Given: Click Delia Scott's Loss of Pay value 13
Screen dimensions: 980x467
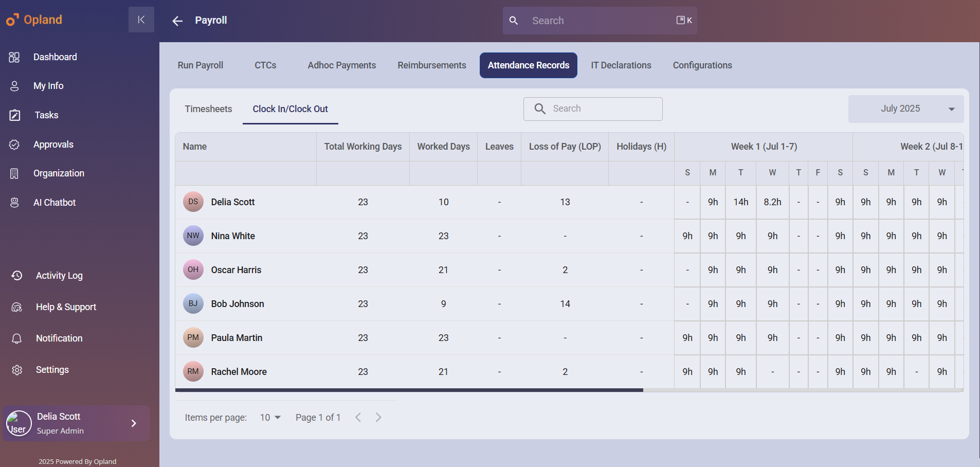Looking at the screenshot, I should [565, 202].
